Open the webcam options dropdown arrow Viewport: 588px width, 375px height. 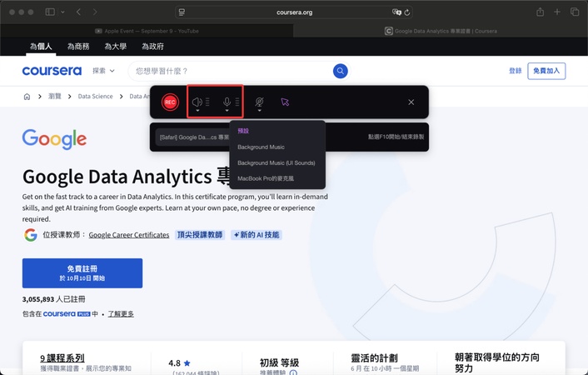(259, 112)
